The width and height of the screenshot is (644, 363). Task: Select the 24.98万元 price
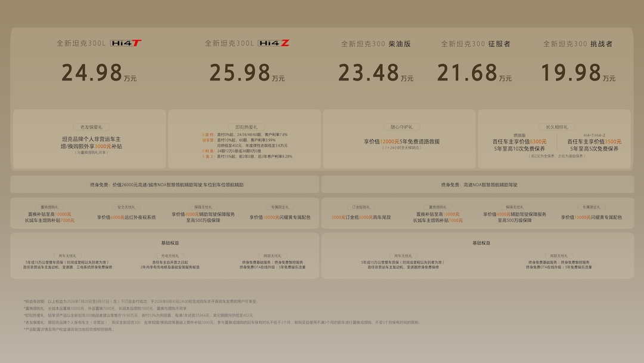coord(99,73)
